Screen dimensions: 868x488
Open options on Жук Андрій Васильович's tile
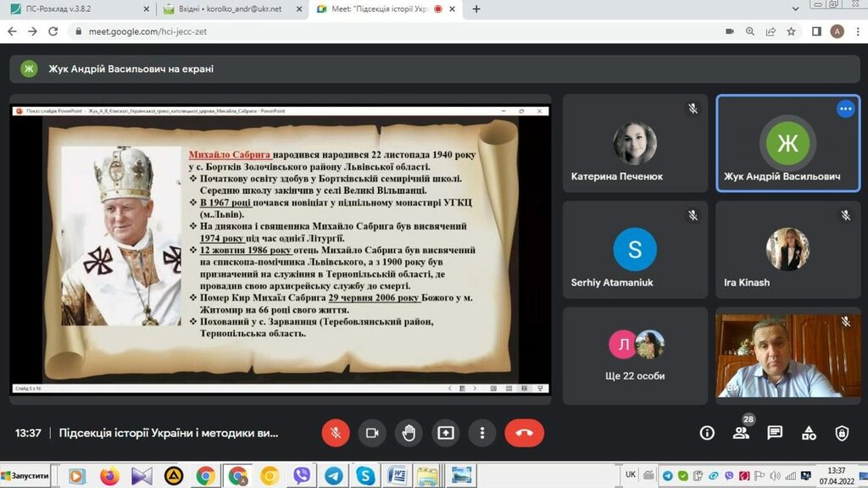click(x=845, y=108)
